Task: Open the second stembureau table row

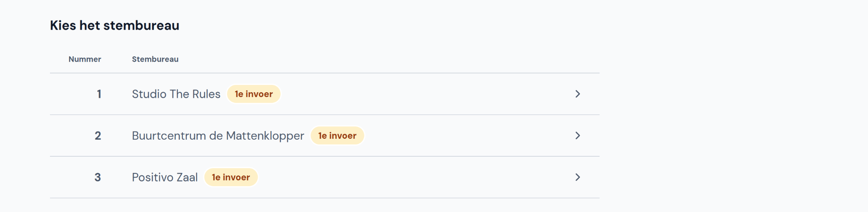Action: [324, 135]
